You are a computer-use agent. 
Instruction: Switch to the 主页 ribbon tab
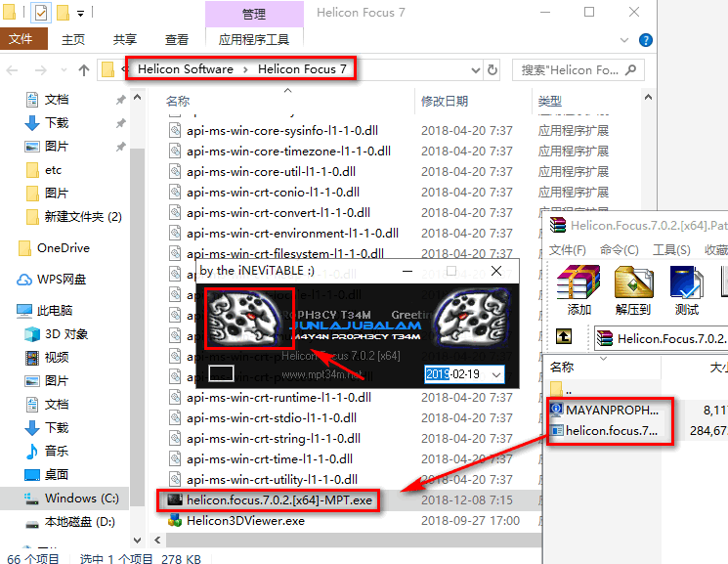pos(73,39)
